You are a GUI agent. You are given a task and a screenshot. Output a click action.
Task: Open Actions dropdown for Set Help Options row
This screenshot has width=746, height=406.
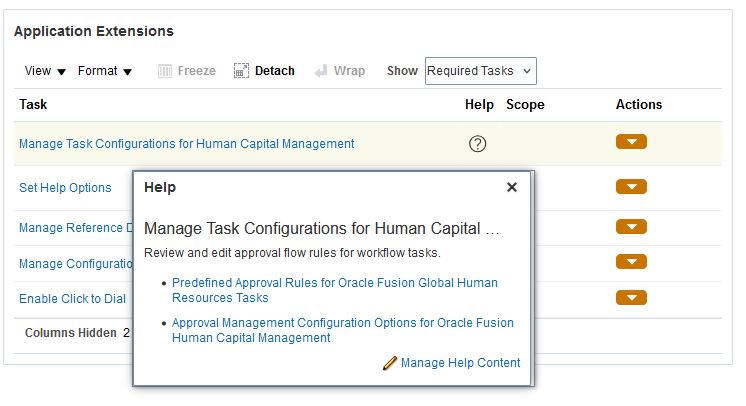point(631,187)
